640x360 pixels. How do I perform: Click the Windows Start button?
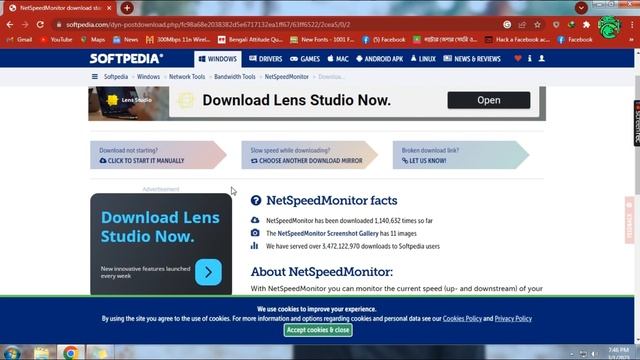[x=12, y=353]
